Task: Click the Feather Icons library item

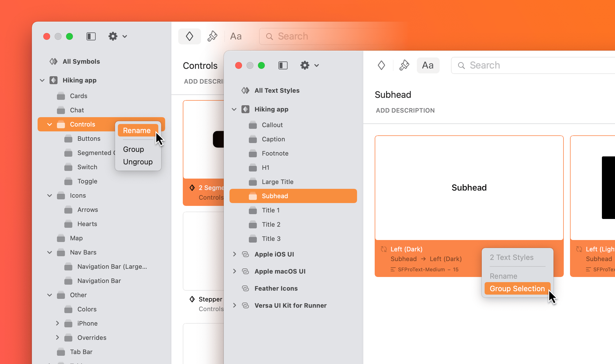Action: pos(276,288)
